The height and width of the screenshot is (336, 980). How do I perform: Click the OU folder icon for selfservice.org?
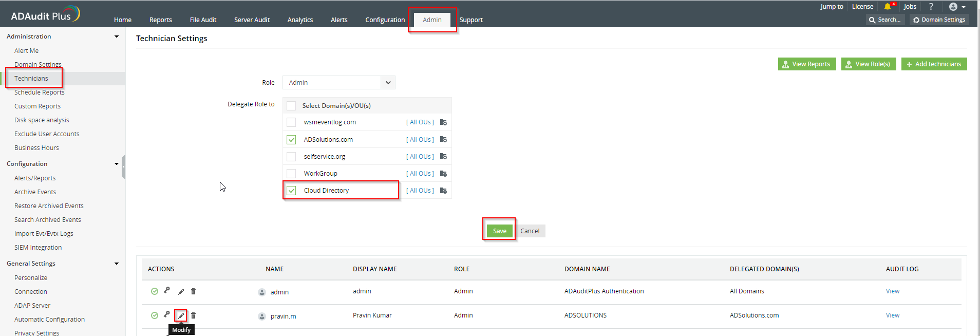pyautogui.click(x=443, y=156)
